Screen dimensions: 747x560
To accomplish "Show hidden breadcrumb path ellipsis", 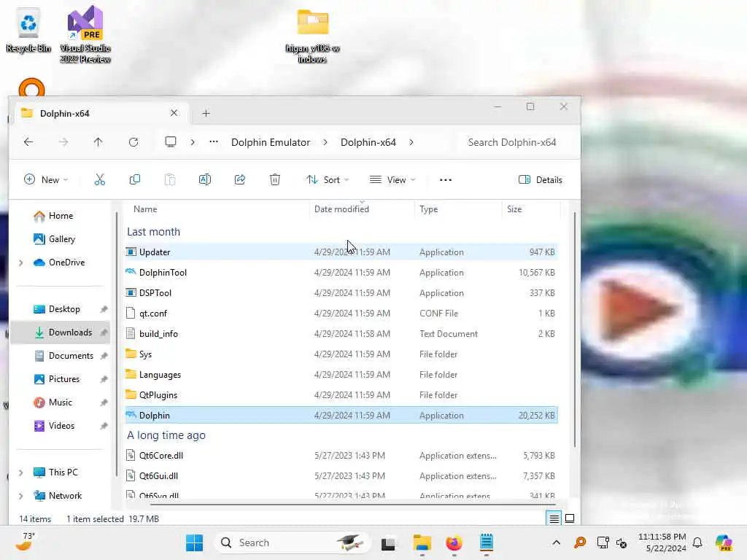I will point(214,142).
